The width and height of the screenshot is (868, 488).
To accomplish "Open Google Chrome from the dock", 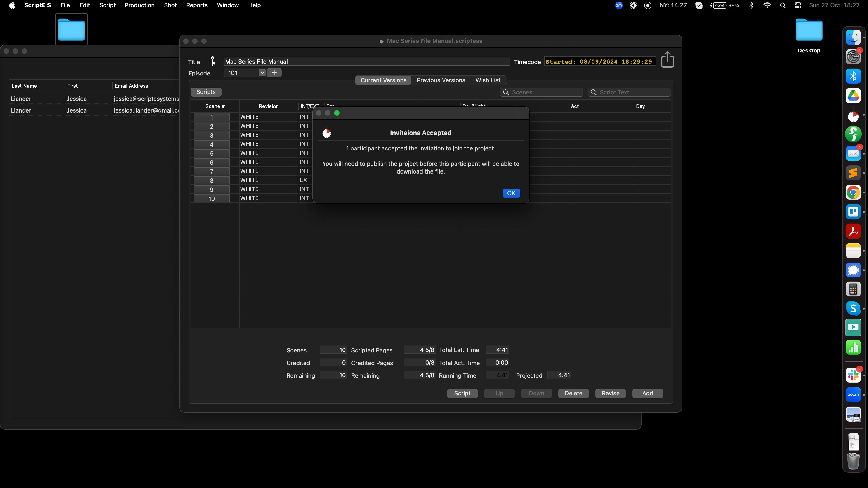I will click(853, 192).
